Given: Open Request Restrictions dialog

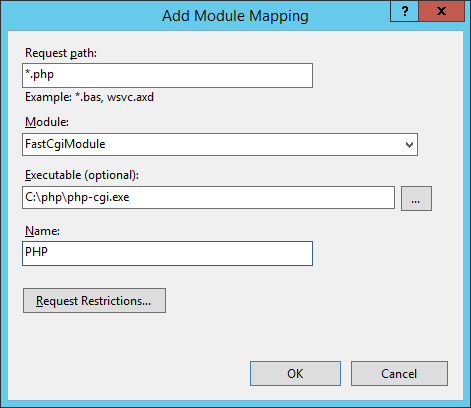Looking at the screenshot, I should coord(94,301).
